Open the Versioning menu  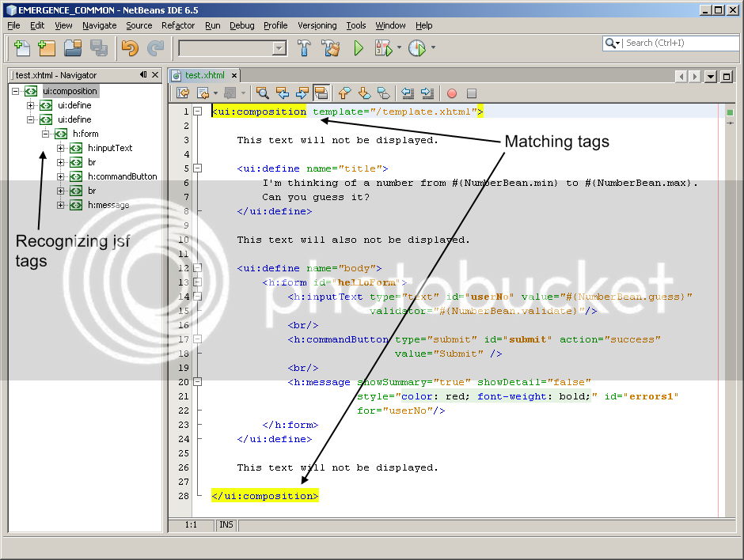pyautogui.click(x=317, y=25)
